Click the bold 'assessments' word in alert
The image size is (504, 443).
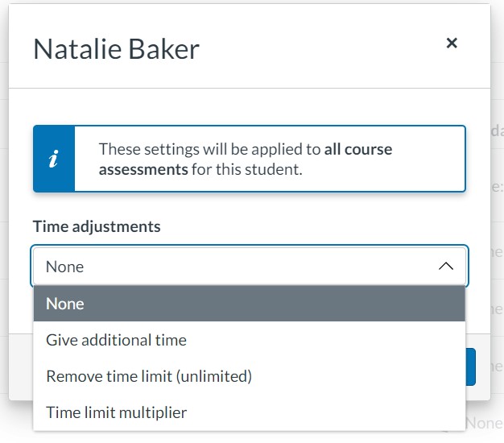coord(143,169)
